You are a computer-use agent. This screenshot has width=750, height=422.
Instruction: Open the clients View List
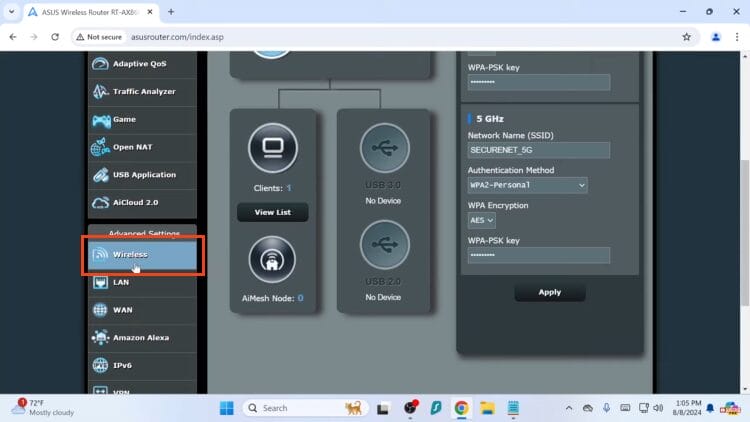click(273, 212)
